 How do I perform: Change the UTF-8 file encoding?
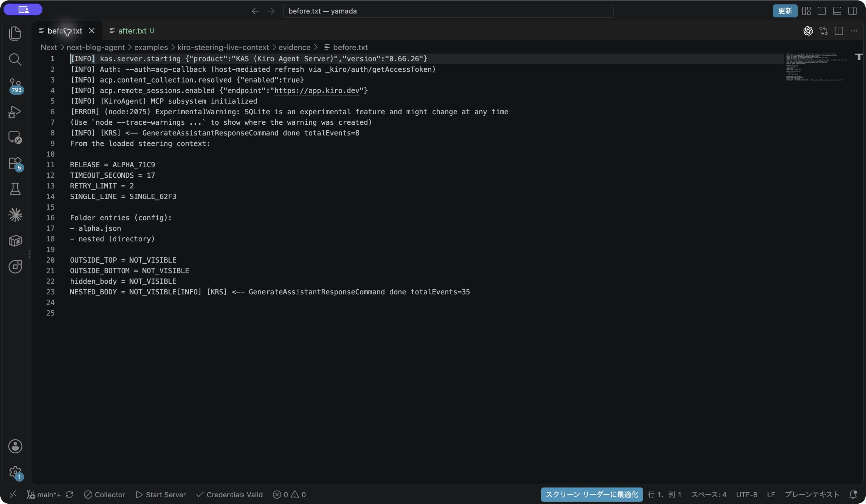[746, 495]
